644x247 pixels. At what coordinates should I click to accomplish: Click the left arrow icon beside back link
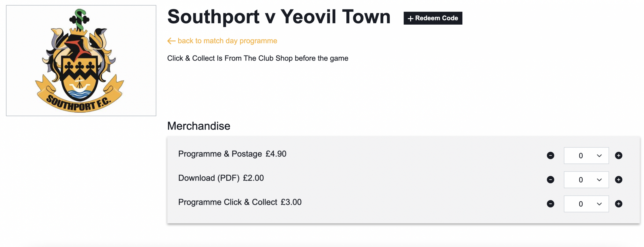click(x=171, y=41)
